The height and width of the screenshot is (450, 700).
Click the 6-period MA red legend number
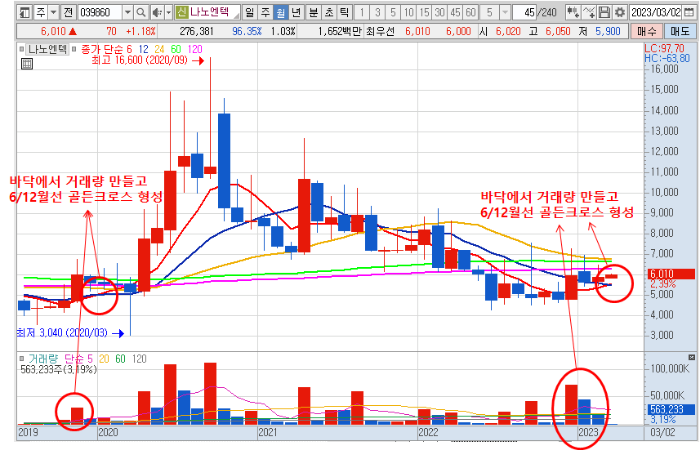point(129,49)
